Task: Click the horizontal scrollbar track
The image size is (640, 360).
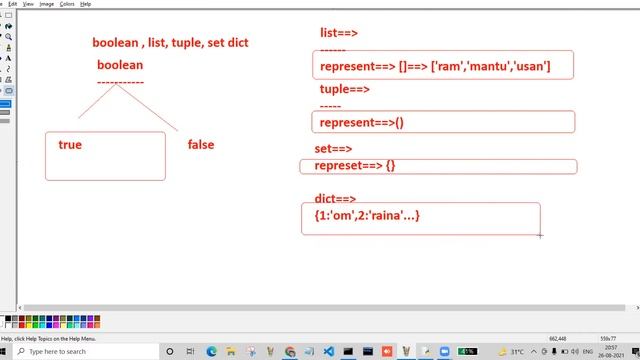Action: pyautogui.click(x=324, y=308)
